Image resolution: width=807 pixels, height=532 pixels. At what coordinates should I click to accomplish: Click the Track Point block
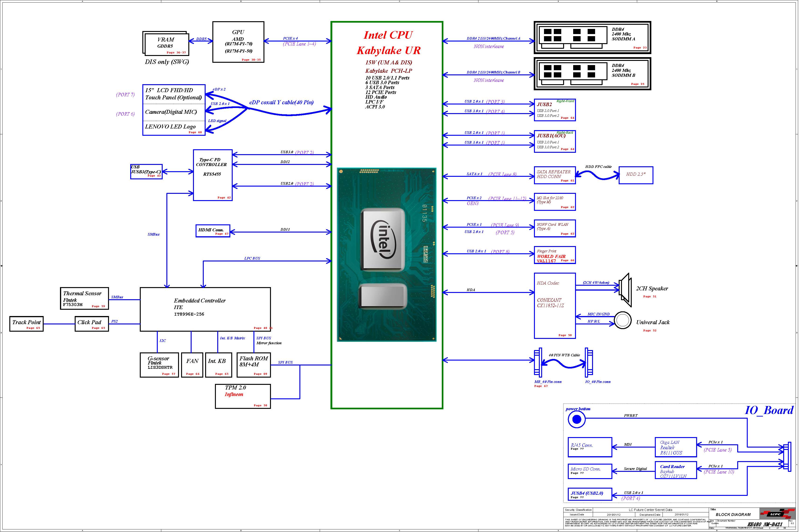coord(27,327)
